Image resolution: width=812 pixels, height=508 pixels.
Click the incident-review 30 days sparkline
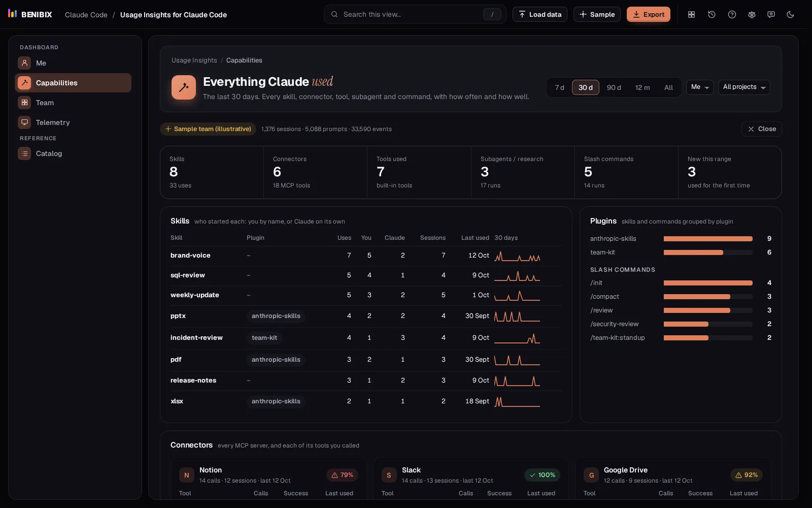517,338
